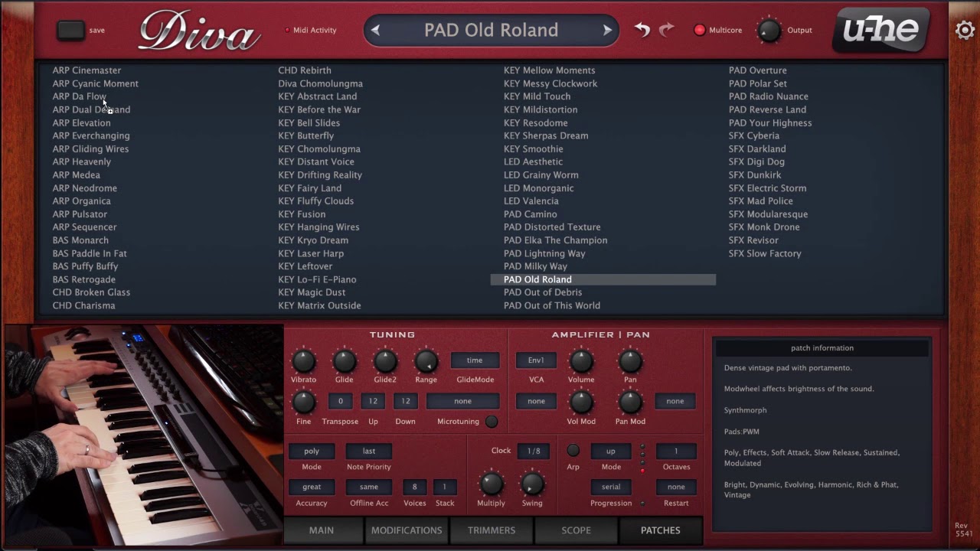The width and height of the screenshot is (980, 551).
Task: Adjust the Output knob
Action: point(769,31)
